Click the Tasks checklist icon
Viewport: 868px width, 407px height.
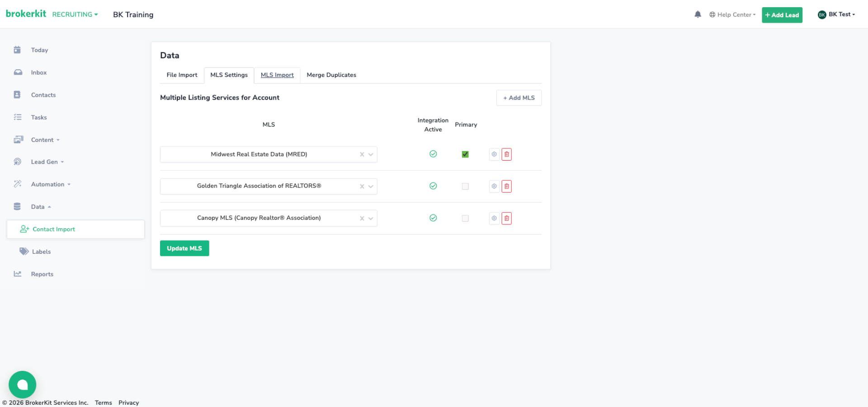[18, 117]
